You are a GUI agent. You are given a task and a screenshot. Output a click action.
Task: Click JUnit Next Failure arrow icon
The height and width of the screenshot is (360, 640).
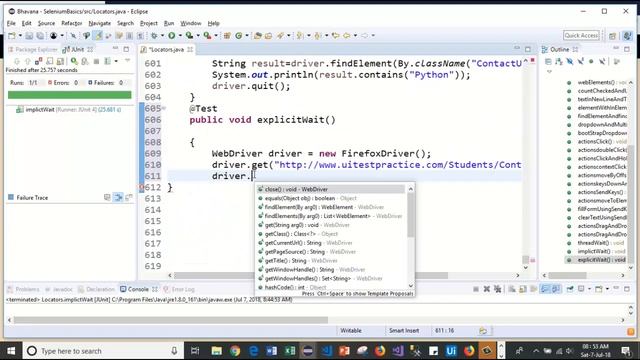[17, 62]
